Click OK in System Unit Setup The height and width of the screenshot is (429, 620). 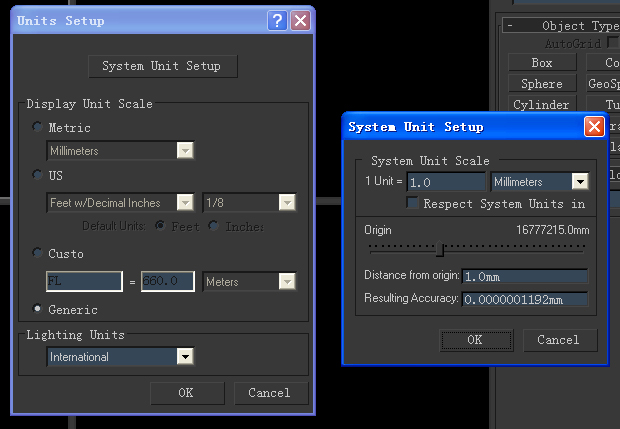pyautogui.click(x=476, y=340)
